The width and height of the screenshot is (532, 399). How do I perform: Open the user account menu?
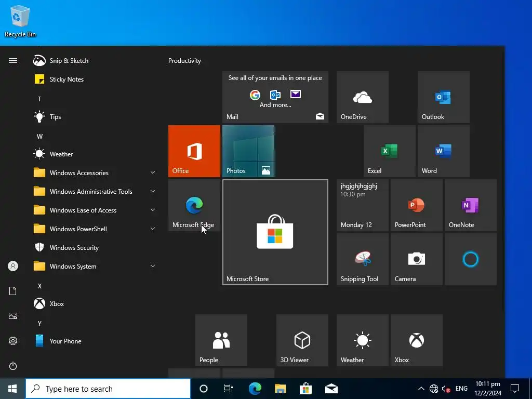tap(13, 266)
